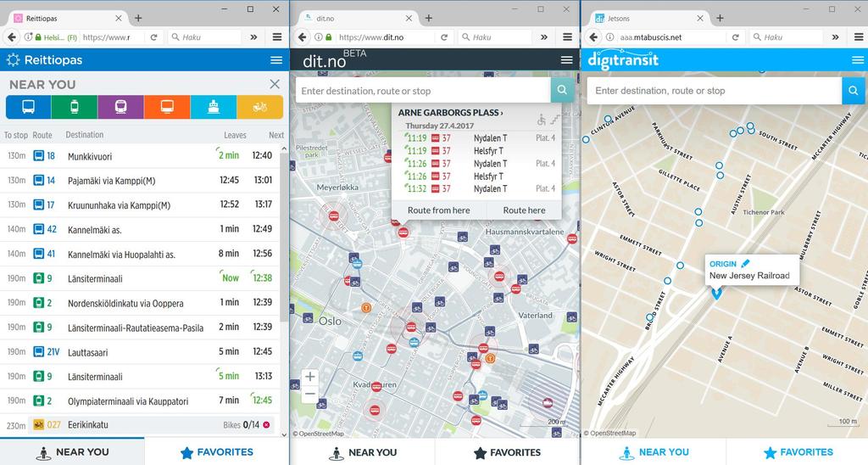This screenshot has width=868, height=465.
Task: Expand toolbar overflow chevron in Jetsons browser
Action: coord(835,37)
